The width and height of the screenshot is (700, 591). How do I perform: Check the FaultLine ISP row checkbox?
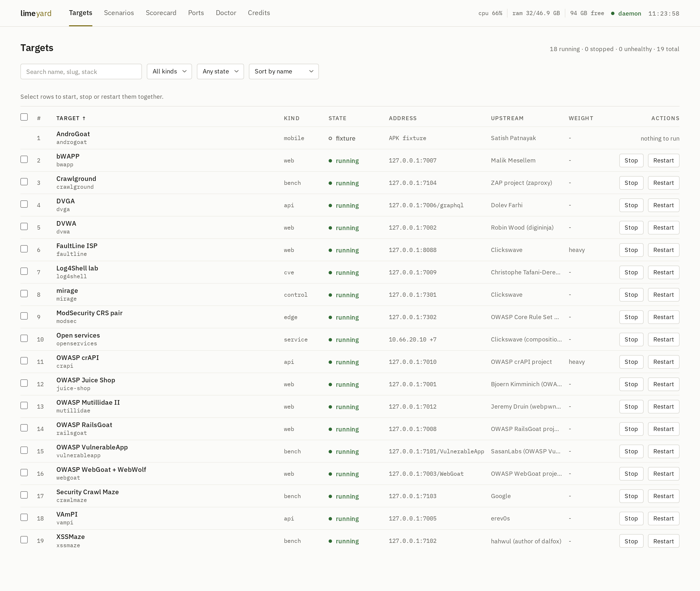pyautogui.click(x=24, y=249)
